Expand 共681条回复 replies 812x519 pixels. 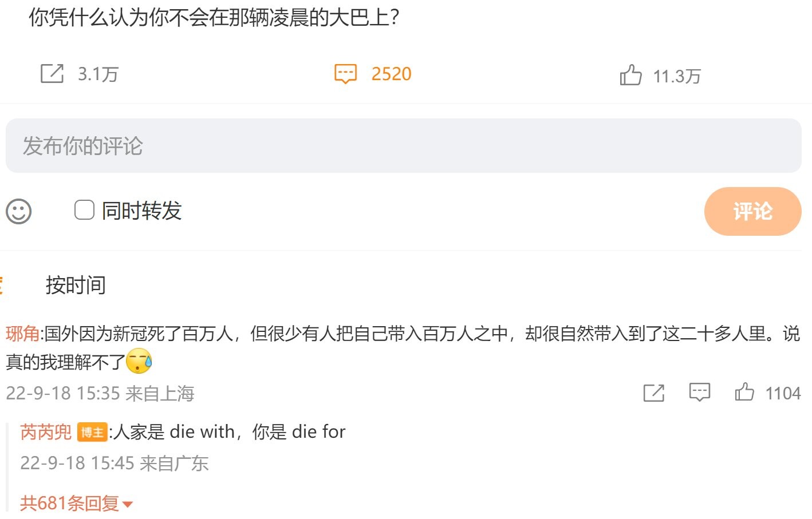point(76,503)
